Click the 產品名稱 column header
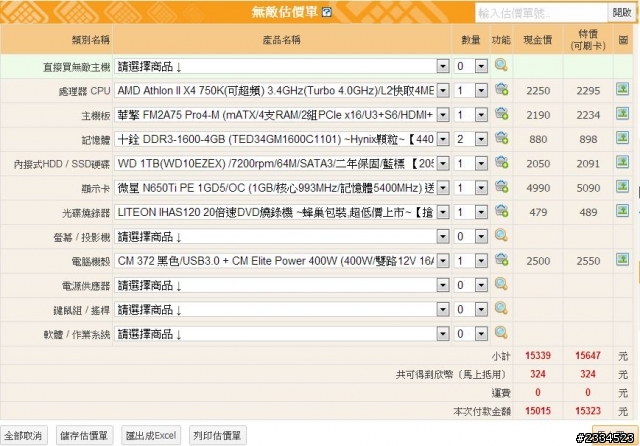Viewport: 640px width, 446px height. coord(281,40)
